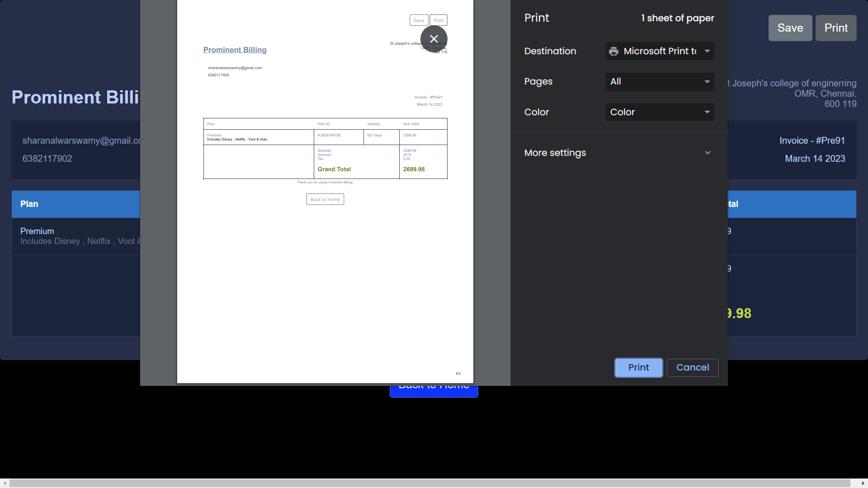Click the Back to Home button behind dialog

click(x=434, y=391)
